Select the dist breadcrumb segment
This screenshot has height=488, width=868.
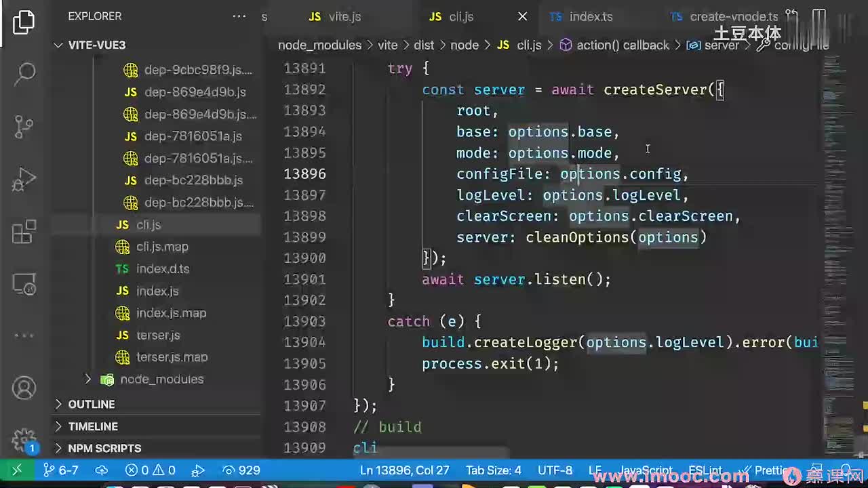pyautogui.click(x=424, y=45)
